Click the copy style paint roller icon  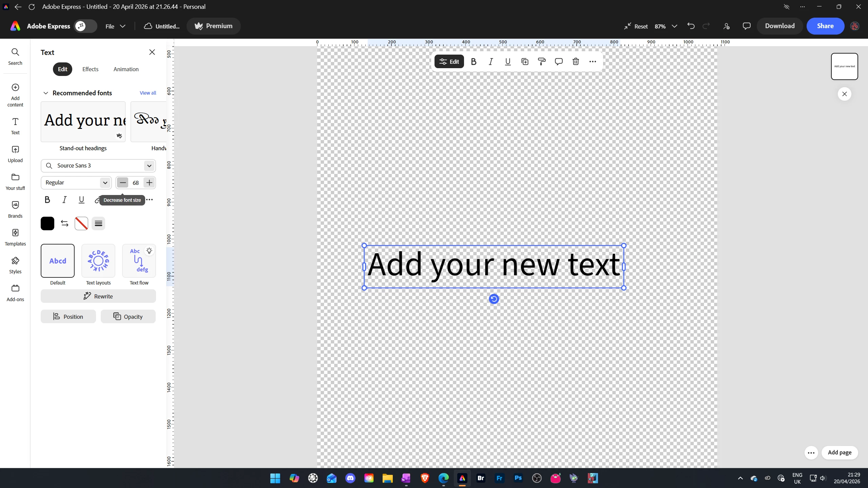coord(542,62)
